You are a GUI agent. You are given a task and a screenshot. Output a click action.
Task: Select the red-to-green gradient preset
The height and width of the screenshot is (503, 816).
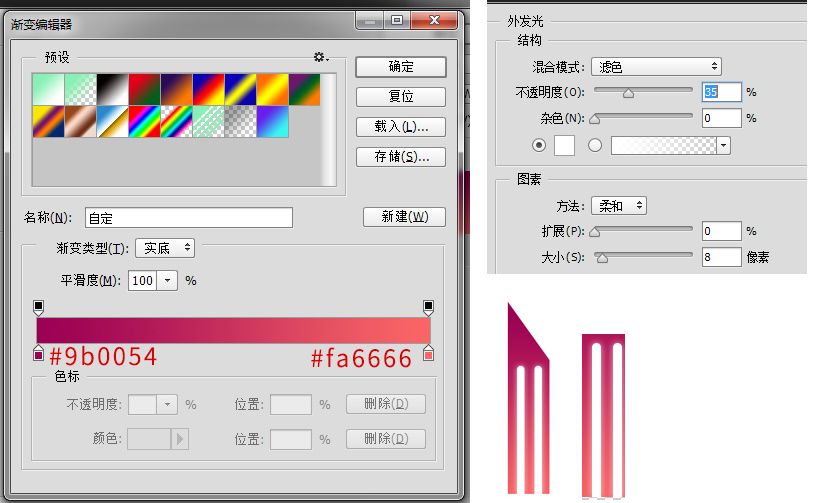click(x=144, y=89)
